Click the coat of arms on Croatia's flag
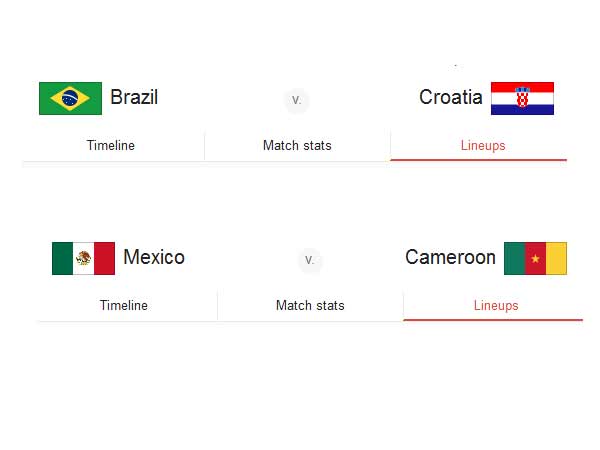 point(522,98)
